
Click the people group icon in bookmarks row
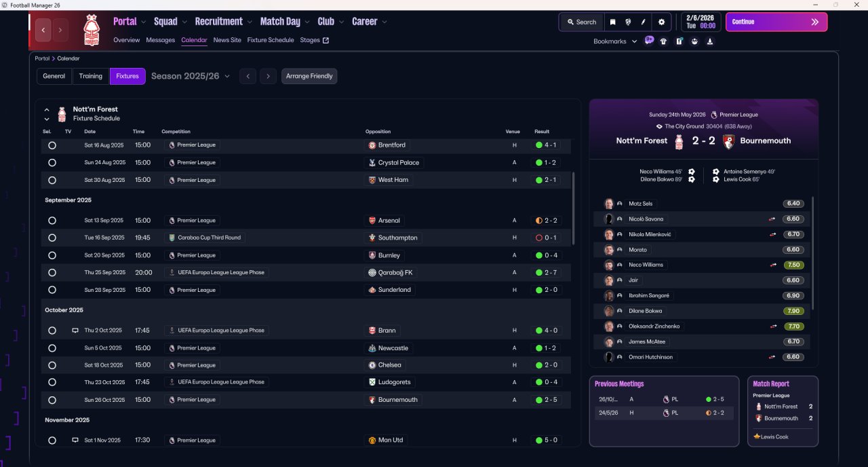pyautogui.click(x=694, y=41)
